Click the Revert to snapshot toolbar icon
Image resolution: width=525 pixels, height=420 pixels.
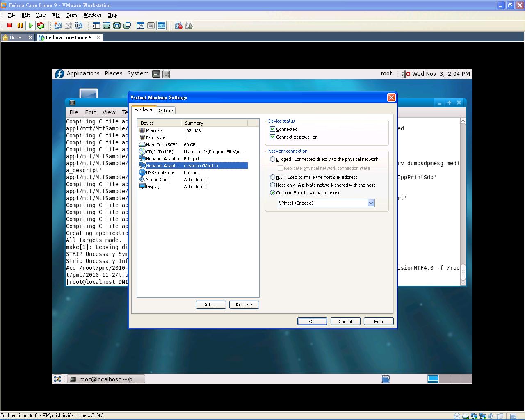pyautogui.click(x=68, y=25)
